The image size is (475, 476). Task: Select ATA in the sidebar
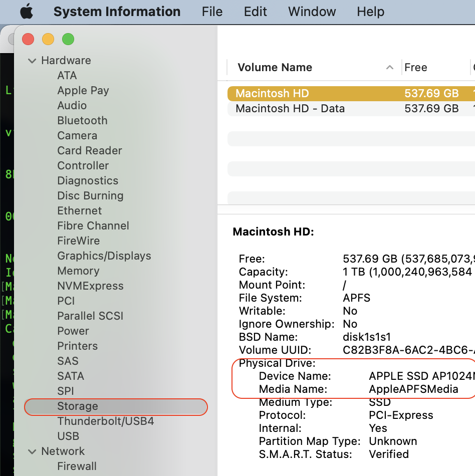pos(67,75)
